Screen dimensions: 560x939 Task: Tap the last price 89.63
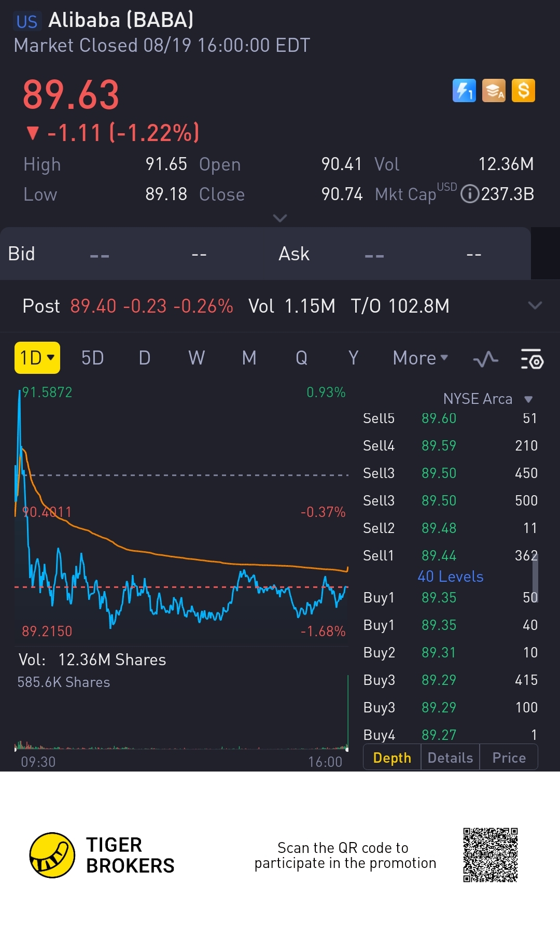71,95
